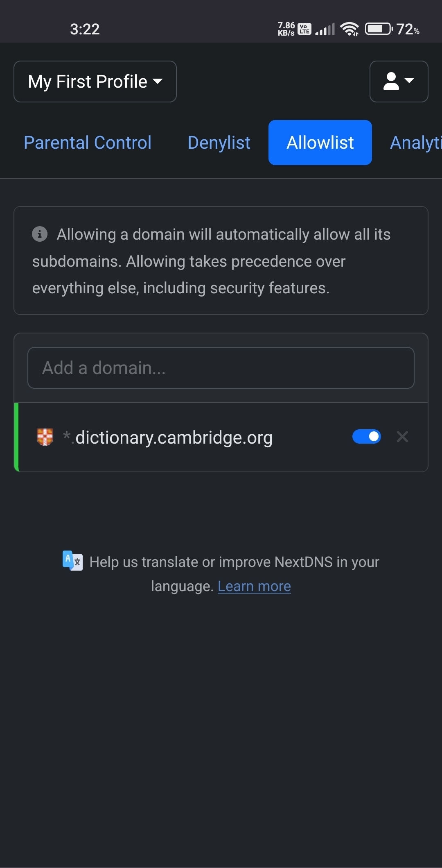
Task: Select the dictionary.cambridge.org domain entry
Action: [174, 437]
